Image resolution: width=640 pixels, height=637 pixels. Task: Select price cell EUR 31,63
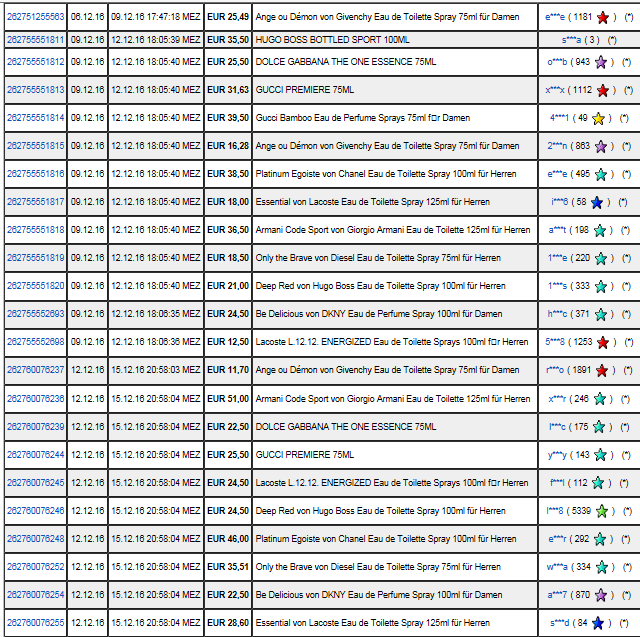pos(228,90)
